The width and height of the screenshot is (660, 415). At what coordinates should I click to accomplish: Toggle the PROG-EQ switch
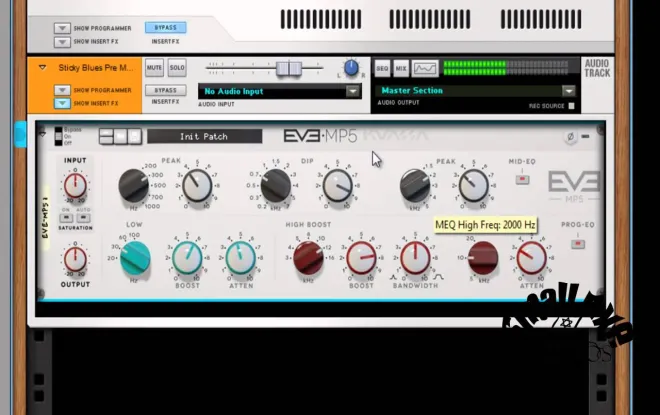[x=578, y=244]
